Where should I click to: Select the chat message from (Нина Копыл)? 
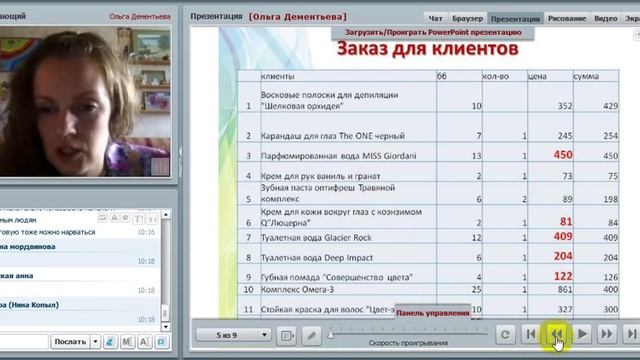[80, 311]
